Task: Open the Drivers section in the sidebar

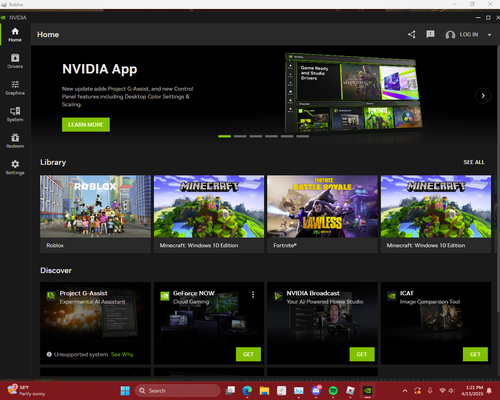Action: (x=15, y=61)
